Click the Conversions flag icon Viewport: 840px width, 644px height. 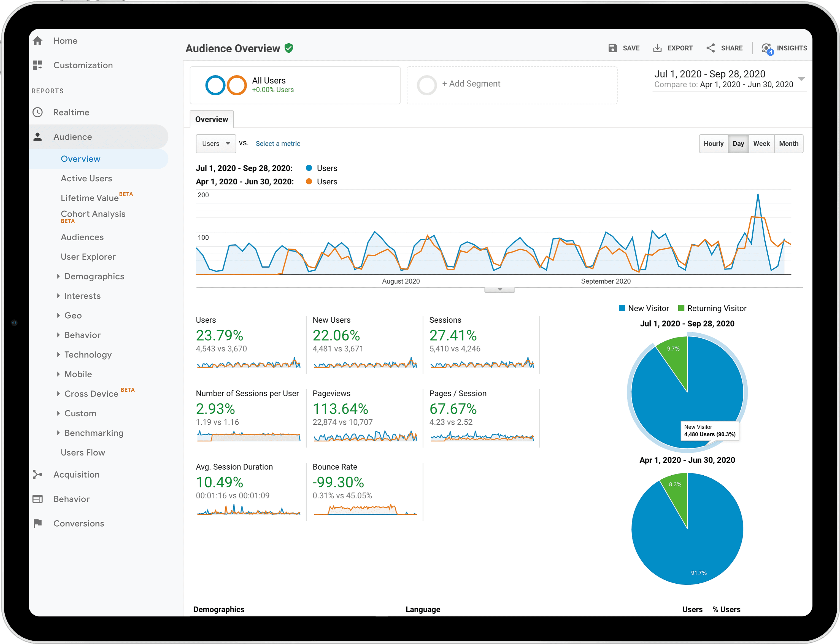click(x=37, y=523)
